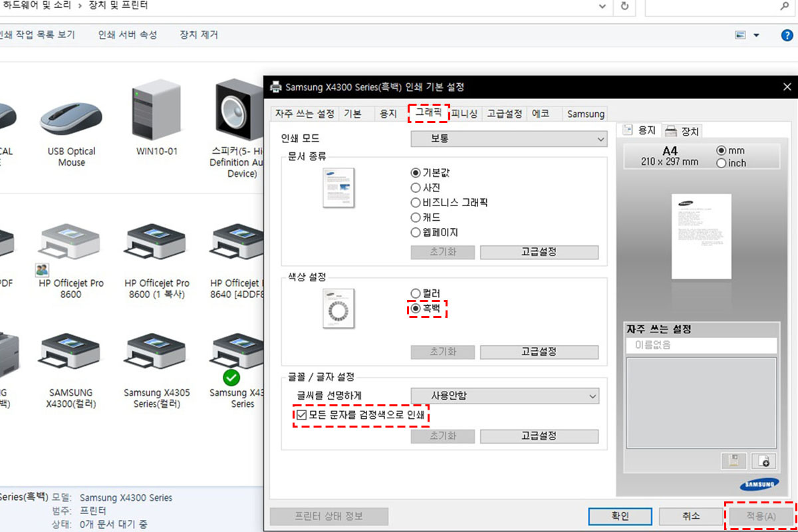
Task: Expand the view options arrow in Explorer
Action: pos(756,35)
